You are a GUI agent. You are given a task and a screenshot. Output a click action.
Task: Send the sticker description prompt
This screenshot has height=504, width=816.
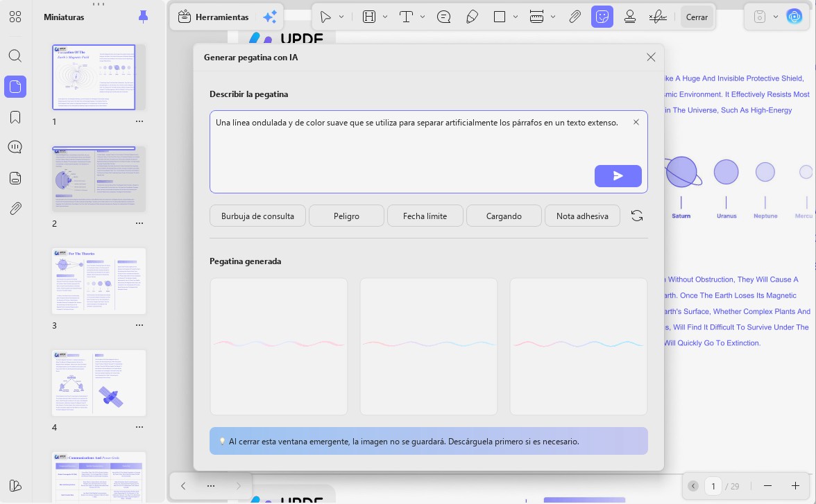(618, 176)
